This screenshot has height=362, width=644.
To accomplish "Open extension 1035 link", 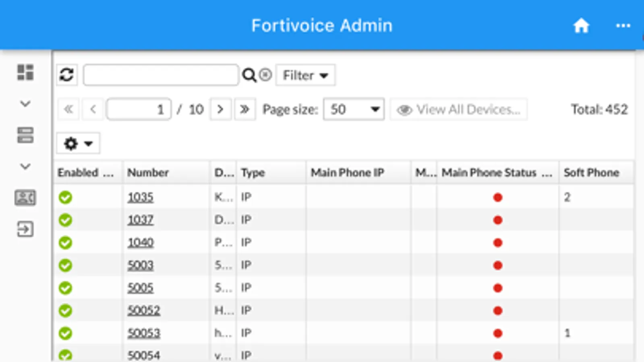I will [141, 197].
